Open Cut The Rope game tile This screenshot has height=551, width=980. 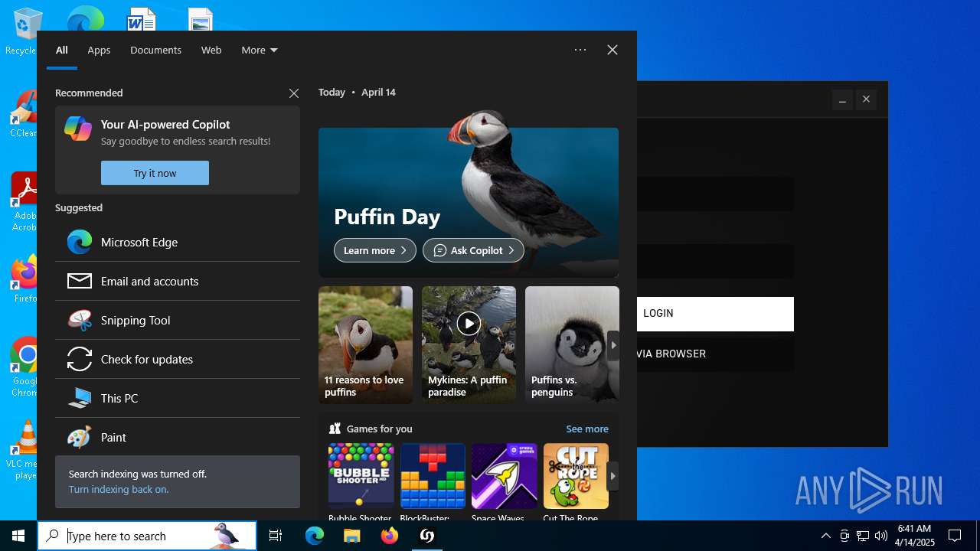point(576,482)
